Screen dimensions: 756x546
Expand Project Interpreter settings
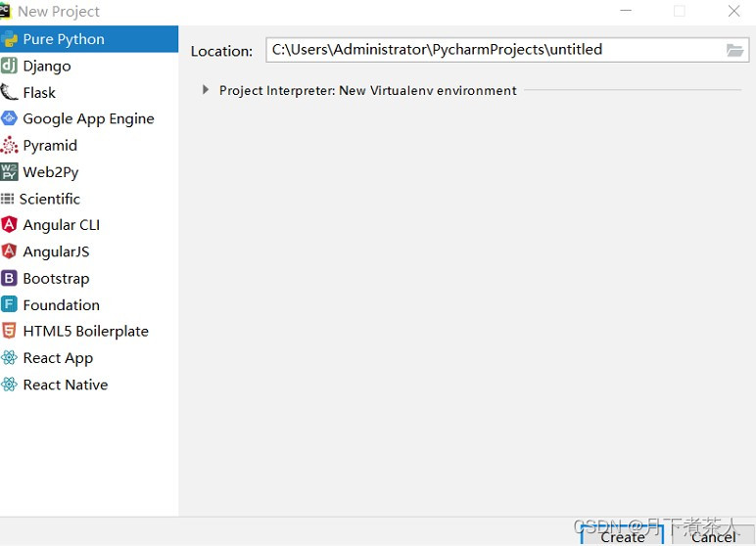click(206, 90)
